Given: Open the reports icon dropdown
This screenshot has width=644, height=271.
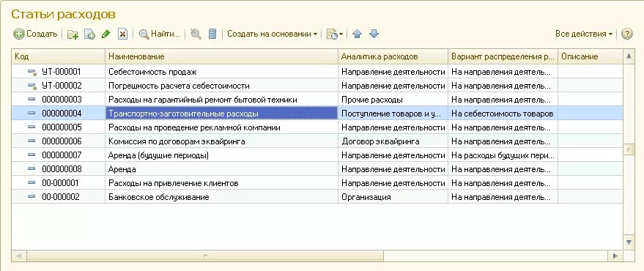Looking at the screenshot, I should pos(334,34).
